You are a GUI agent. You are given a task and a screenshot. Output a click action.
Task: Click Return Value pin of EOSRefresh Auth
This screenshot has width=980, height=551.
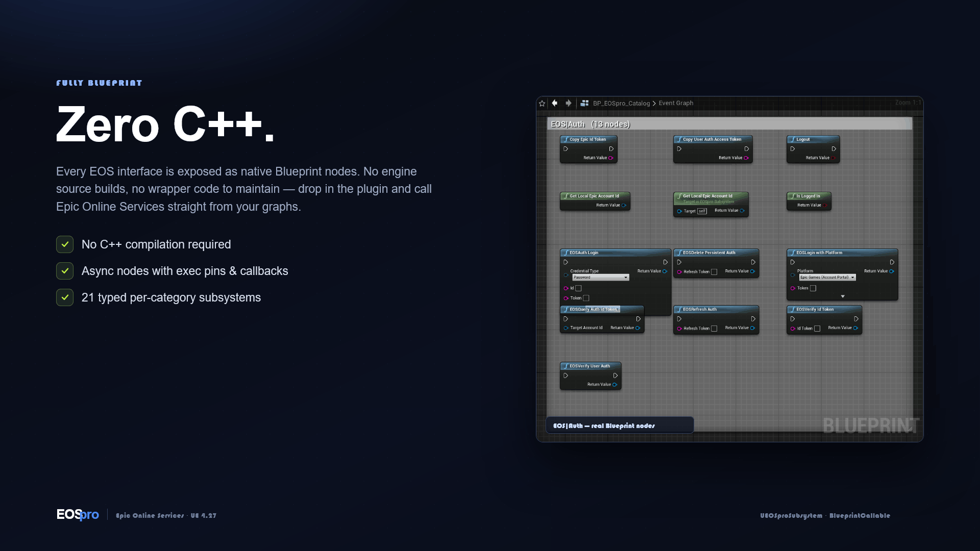coord(752,328)
